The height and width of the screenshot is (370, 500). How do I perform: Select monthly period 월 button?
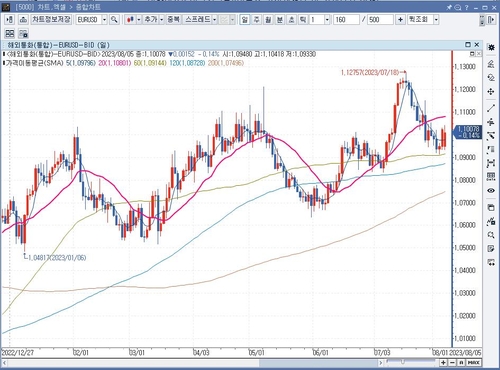268,20
